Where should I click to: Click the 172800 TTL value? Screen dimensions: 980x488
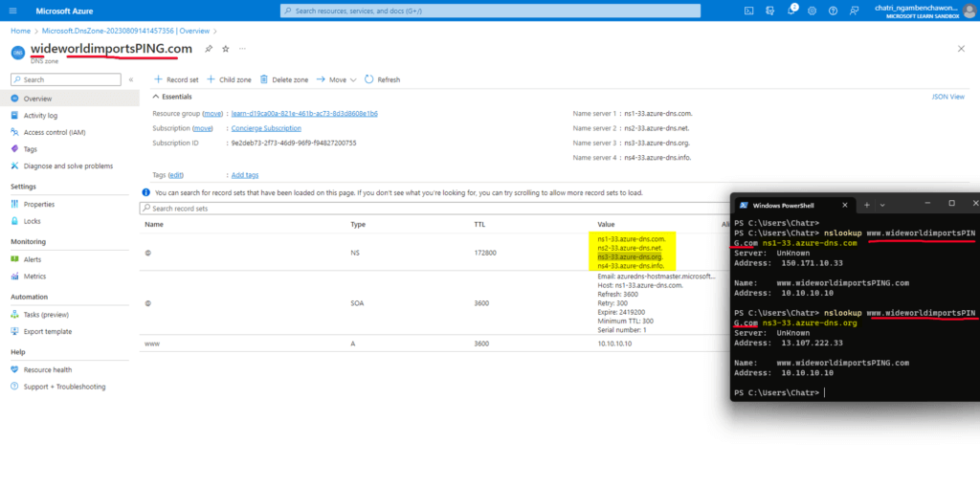point(485,253)
